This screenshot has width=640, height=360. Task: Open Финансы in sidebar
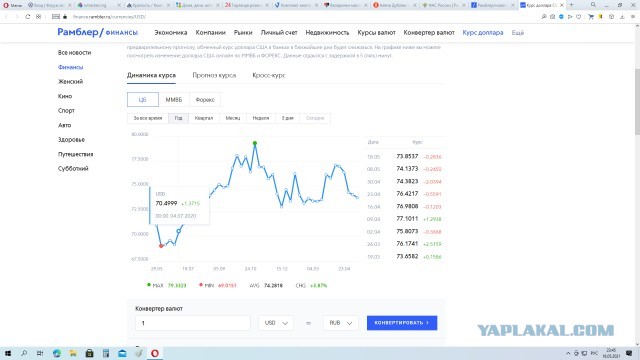(71, 67)
